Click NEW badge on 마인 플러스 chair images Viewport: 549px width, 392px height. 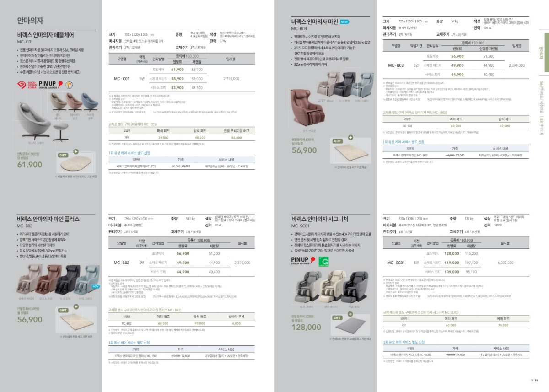(95, 286)
